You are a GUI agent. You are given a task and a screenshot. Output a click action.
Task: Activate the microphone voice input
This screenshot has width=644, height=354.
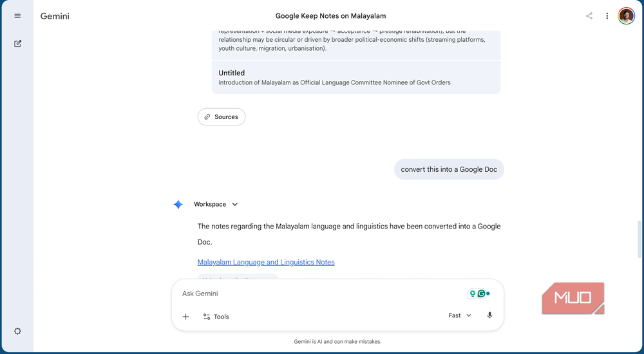pos(489,315)
